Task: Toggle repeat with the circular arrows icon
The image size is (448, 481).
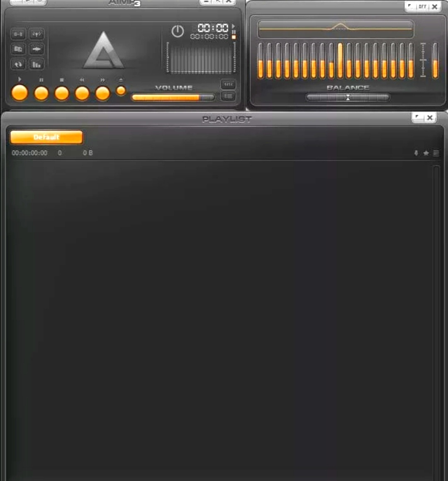Action: (x=18, y=64)
